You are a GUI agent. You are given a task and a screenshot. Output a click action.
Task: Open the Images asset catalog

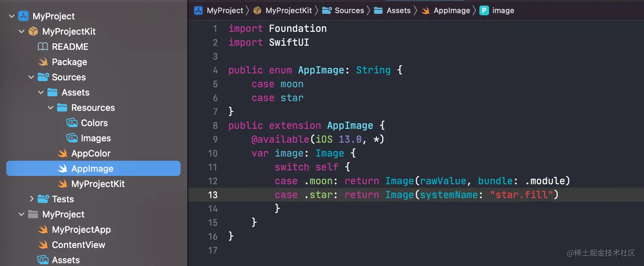pos(96,138)
